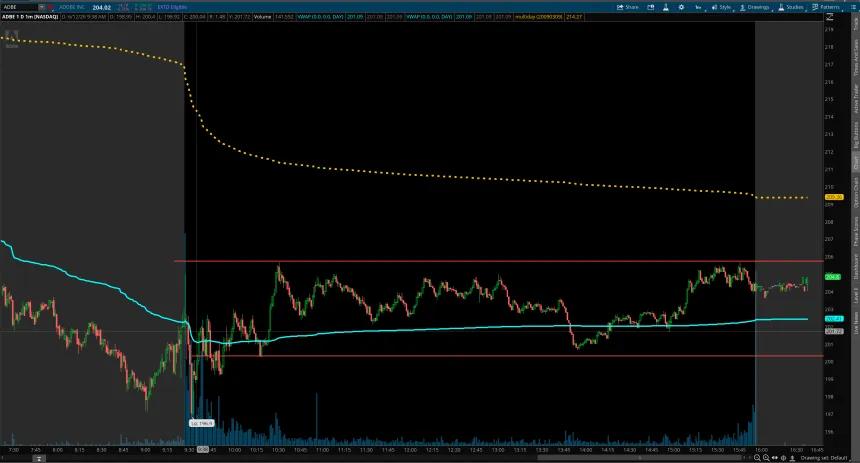The height and width of the screenshot is (463, 860).
Task: Click the red indicator icon next to symbol
Action: point(50,7)
